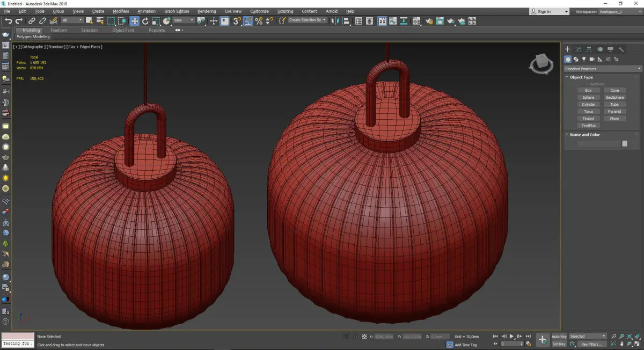644x350 pixels.
Task: Switch to the Freeform ribbon tab
Action: click(58, 30)
